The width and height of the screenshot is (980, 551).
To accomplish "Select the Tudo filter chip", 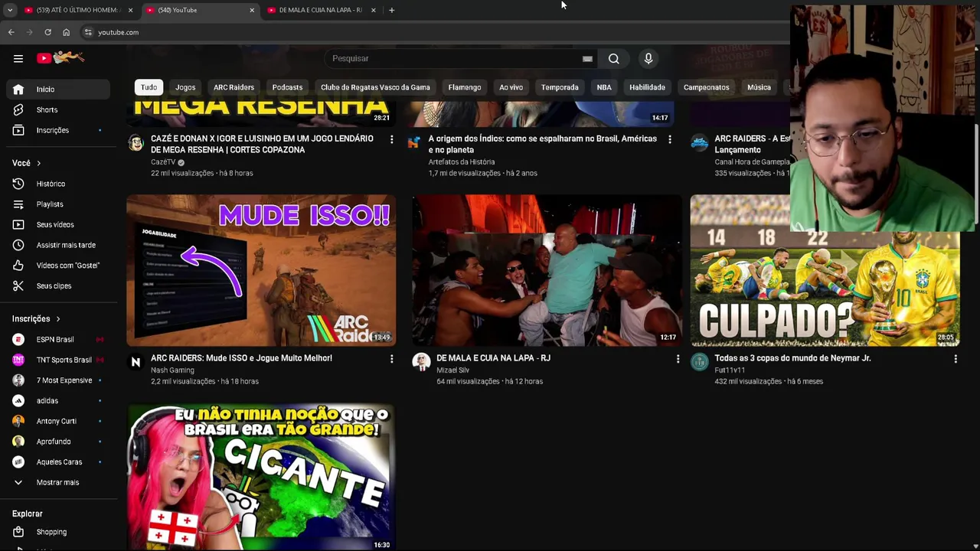I will click(149, 87).
